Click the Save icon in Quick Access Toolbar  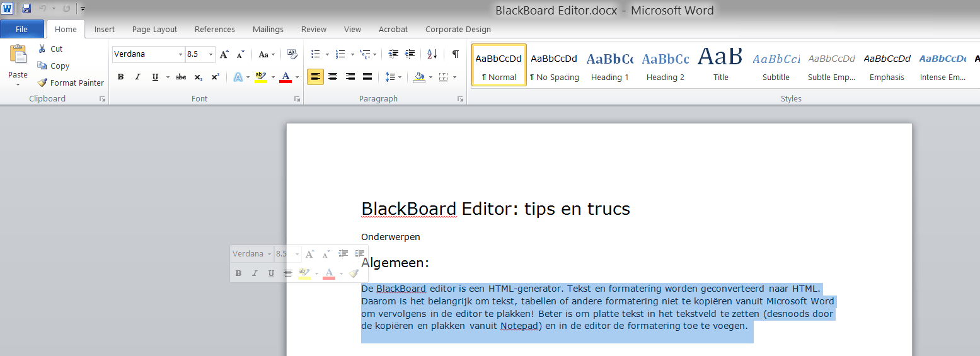coord(26,9)
